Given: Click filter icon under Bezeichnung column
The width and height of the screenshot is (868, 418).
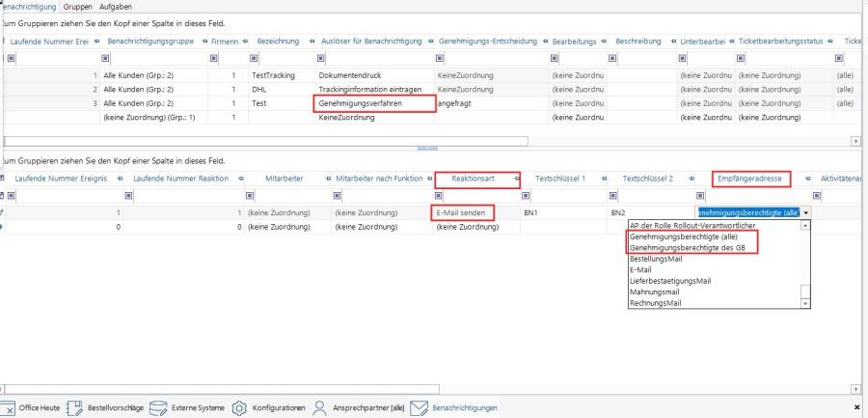Looking at the screenshot, I should 253,58.
